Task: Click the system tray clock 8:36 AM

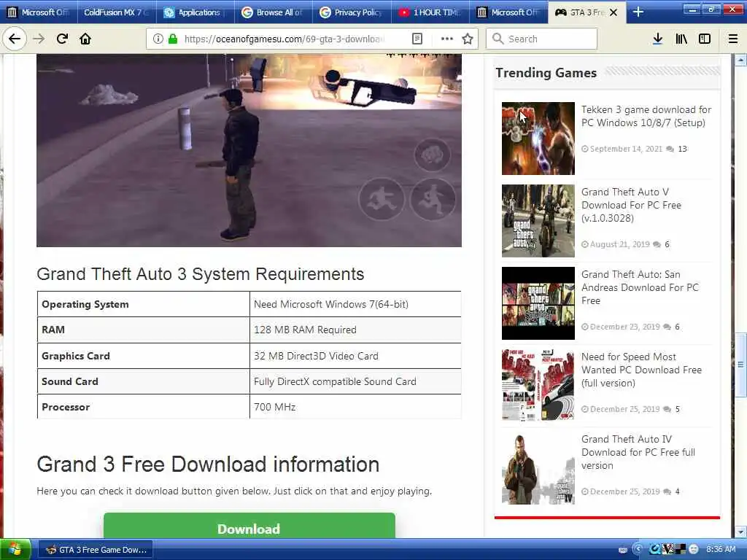Action: tap(720, 550)
